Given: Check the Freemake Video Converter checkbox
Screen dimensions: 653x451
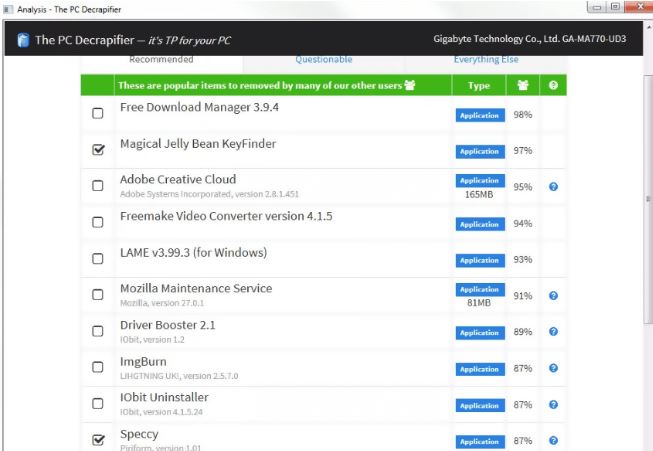Looking at the screenshot, I should tap(97, 222).
